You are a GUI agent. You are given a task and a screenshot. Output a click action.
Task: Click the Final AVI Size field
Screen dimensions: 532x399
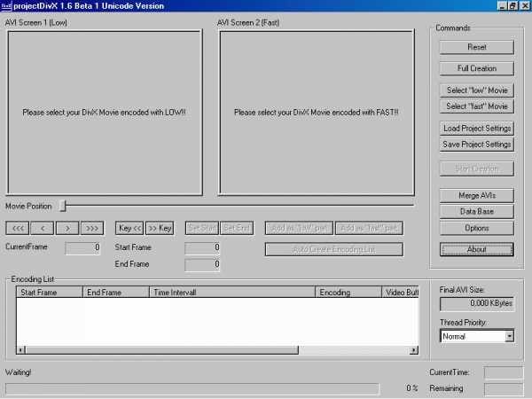click(x=477, y=303)
